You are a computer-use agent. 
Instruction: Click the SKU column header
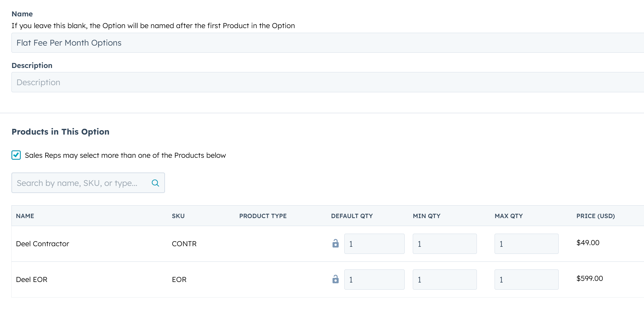[x=178, y=216]
